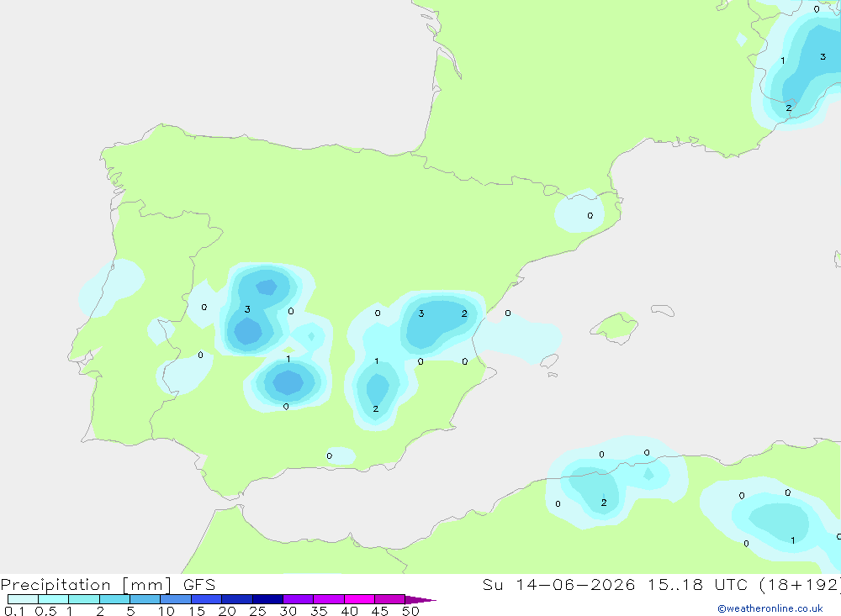
Task: Click the legend tick label "25"
Action: click(x=258, y=611)
